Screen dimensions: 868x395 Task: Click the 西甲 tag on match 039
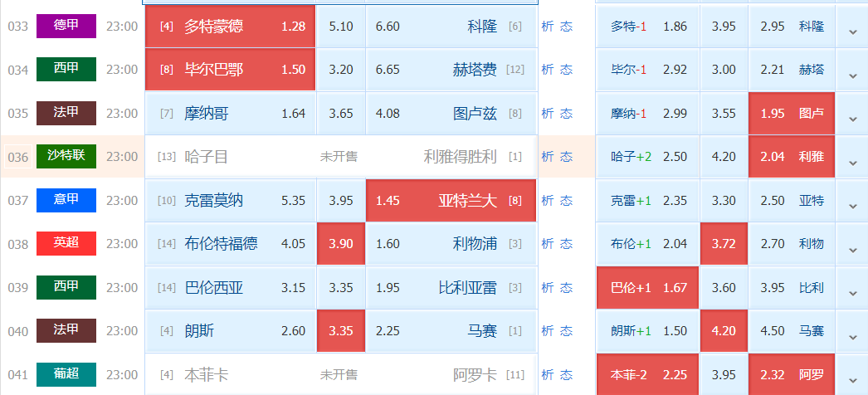pyautogui.click(x=66, y=287)
